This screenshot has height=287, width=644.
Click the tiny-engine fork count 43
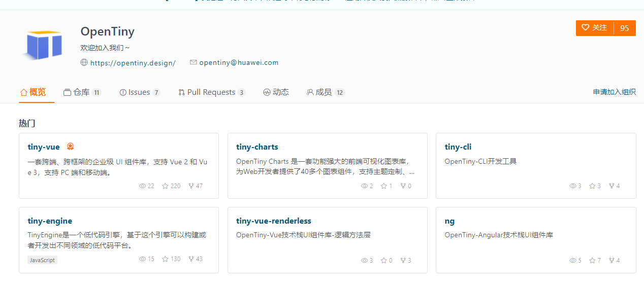point(199,259)
